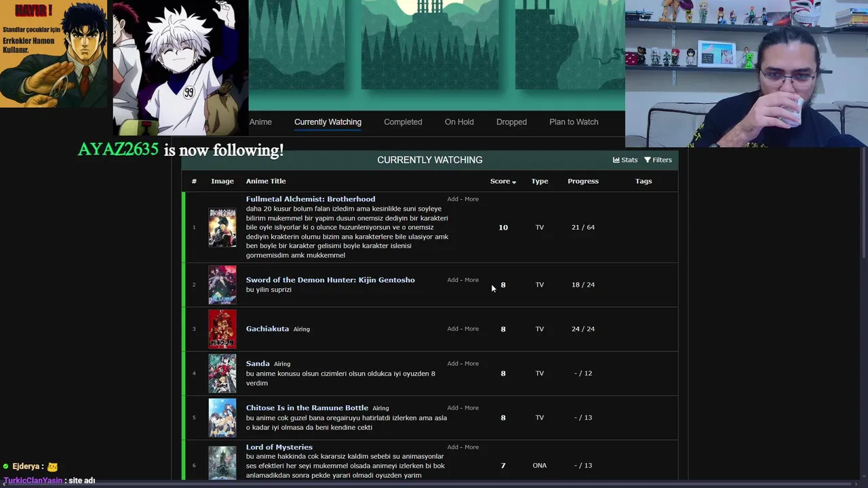
Task: Click the Sanda cover thumbnail
Action: (222, 373)
